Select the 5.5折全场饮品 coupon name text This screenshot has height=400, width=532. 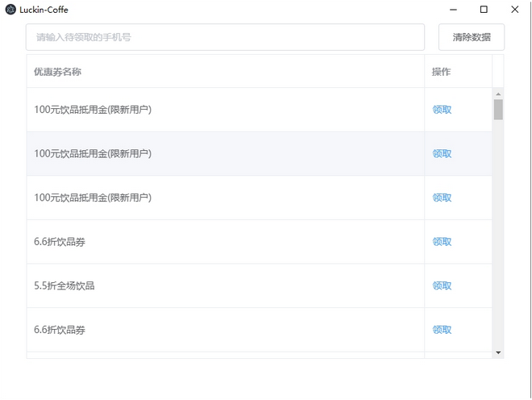point(64,285)
